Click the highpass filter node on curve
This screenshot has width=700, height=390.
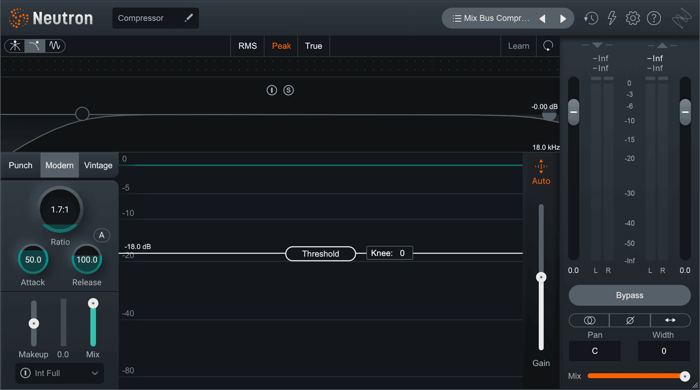coord(82,114)
